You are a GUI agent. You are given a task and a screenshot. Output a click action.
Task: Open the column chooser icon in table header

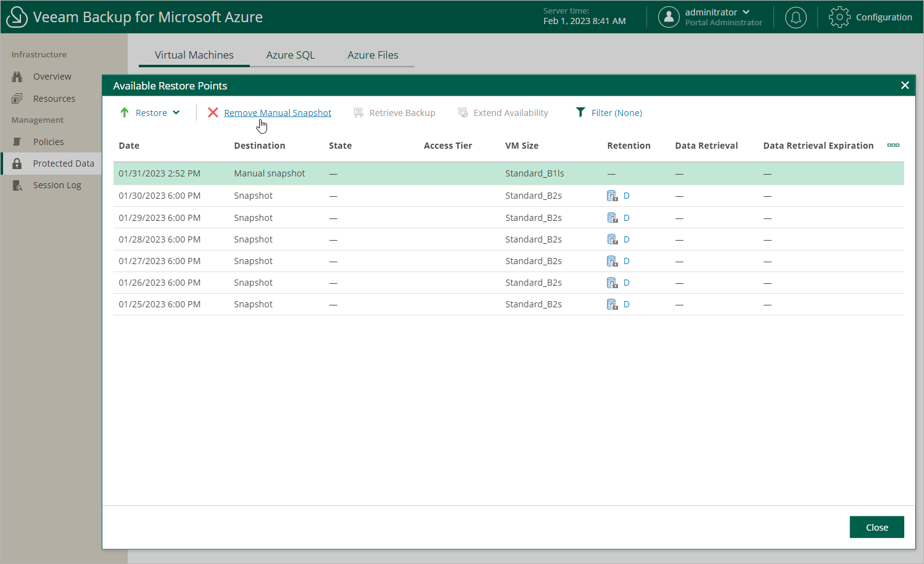pos(893,146)
